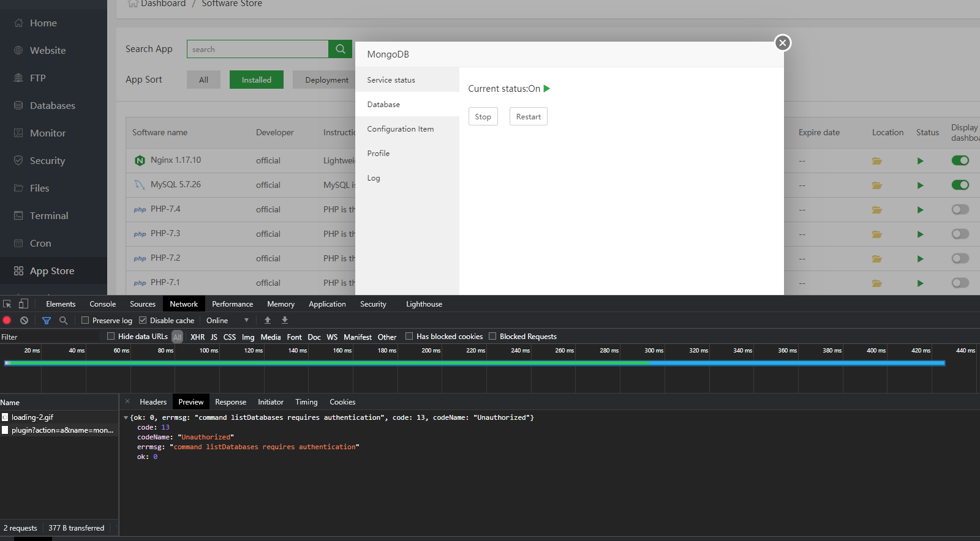
Task: Uncheck the Disable cache checkbox
Action: (143, 320)
